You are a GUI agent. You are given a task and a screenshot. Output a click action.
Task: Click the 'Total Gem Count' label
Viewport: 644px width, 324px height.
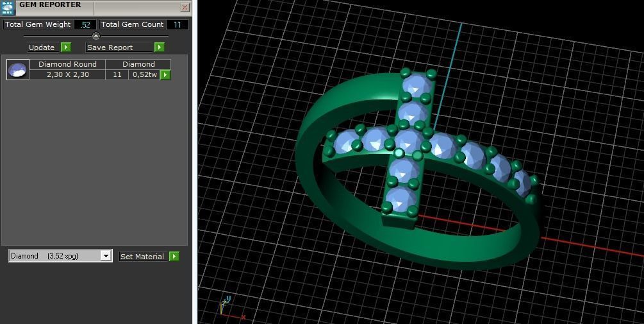[132, 24]
